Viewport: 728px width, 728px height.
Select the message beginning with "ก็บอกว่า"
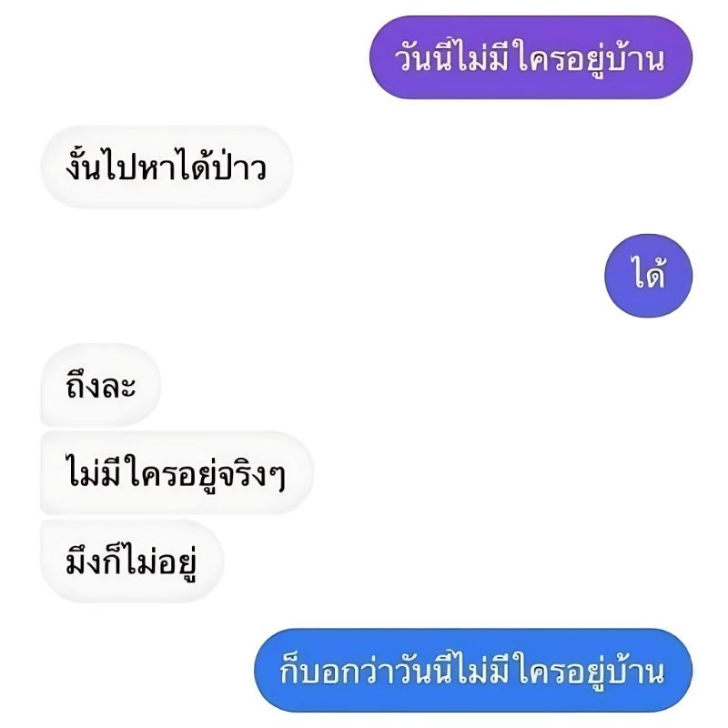pos(473,670)
